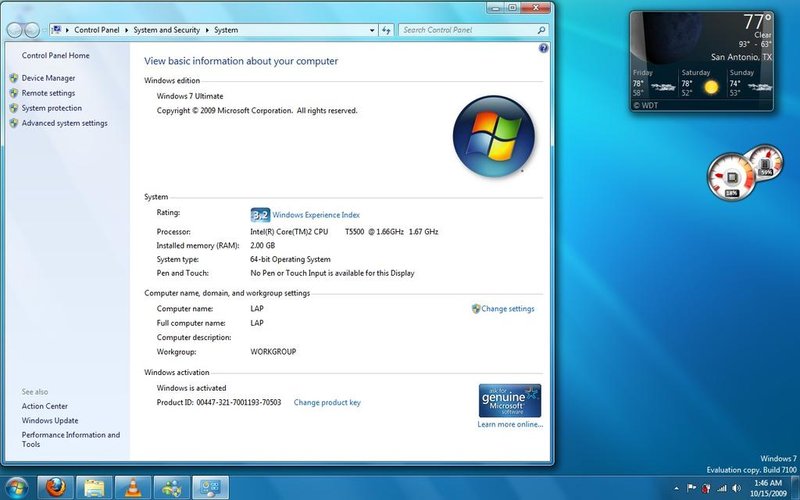Click the Windows logo orb image

coord(494,137)
